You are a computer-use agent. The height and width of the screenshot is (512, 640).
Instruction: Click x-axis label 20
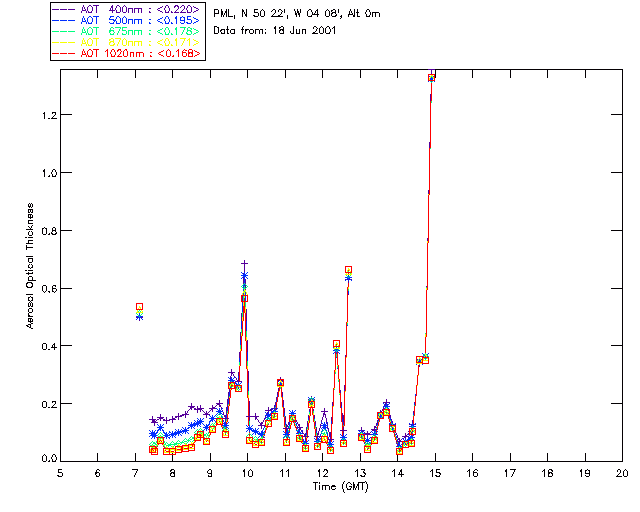tap(622, 473)
